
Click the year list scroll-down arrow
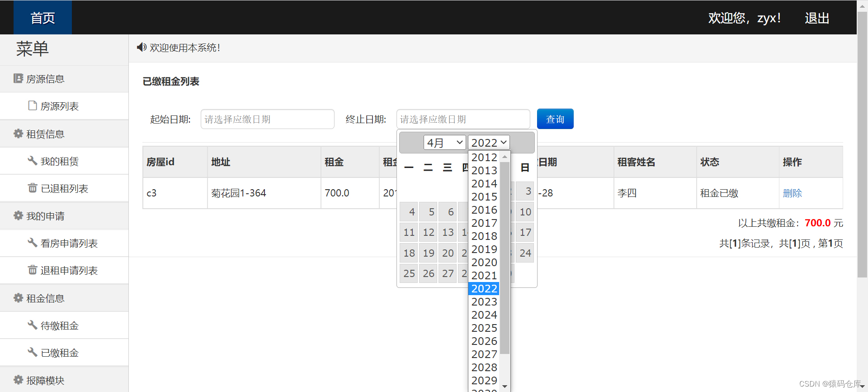[505, 387]
